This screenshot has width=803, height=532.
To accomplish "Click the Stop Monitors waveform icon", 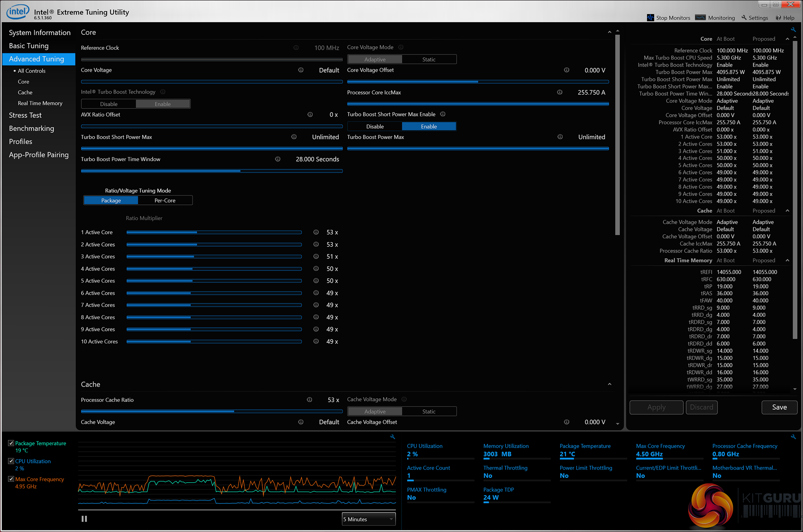I will click(650, 18).
